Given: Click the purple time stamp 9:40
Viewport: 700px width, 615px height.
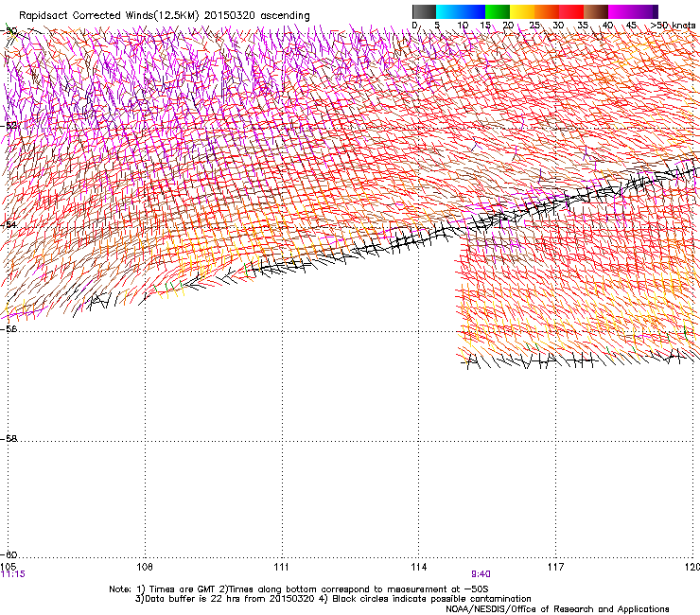Looking at the screenshot, I should [481, 574].
